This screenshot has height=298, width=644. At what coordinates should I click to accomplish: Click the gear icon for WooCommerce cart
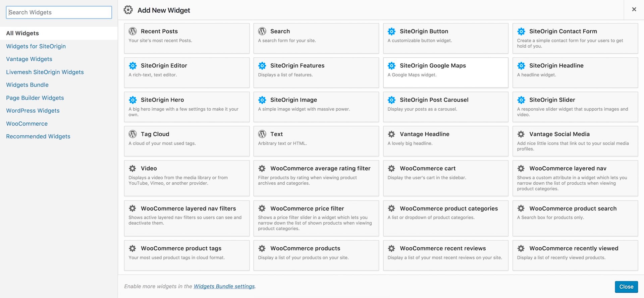391,168
